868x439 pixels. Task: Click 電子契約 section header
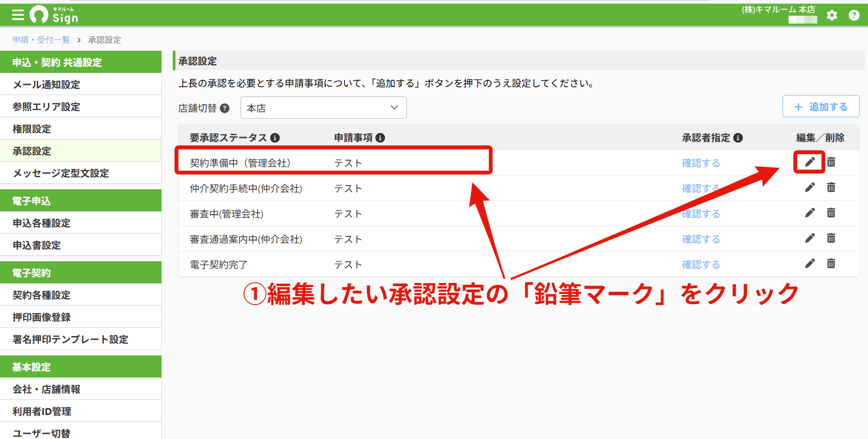[x=81, y=272]
